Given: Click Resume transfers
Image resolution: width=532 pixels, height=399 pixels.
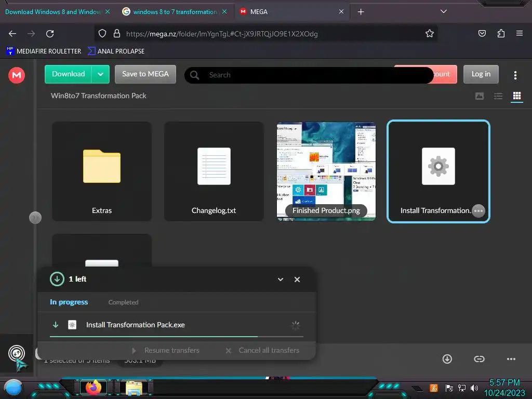Looking at the screenshot, I should pyautogui.click(x=166, y=351).
